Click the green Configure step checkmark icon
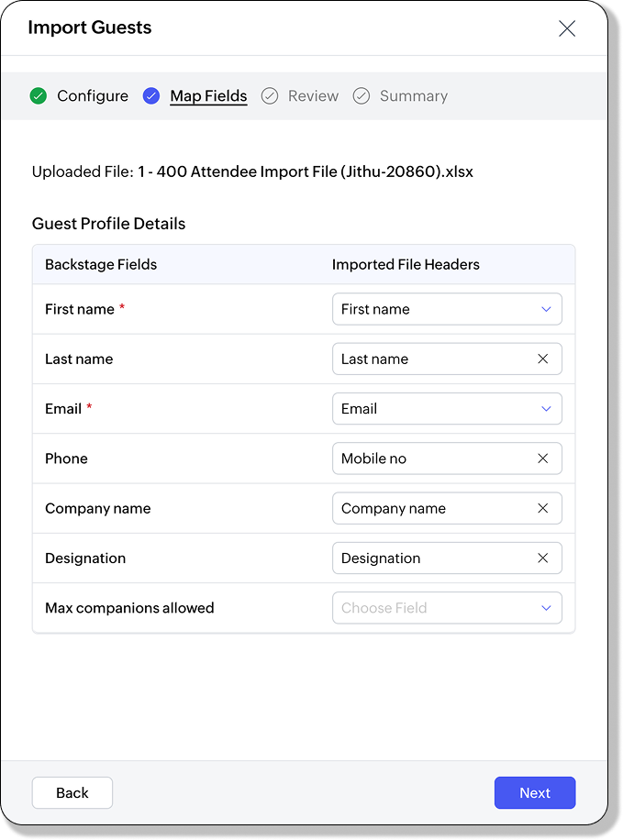The height and width of the screenshot is (840, 623). pos(38,95)
